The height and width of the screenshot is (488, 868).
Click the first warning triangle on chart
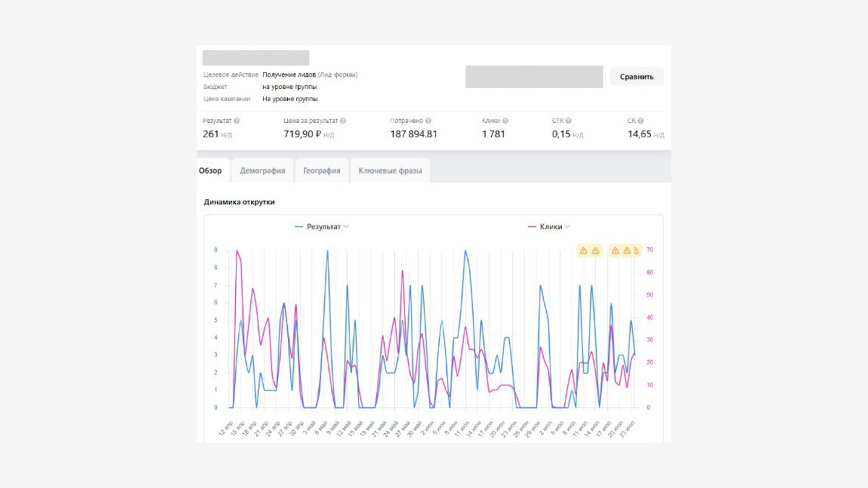coord(583,251)
